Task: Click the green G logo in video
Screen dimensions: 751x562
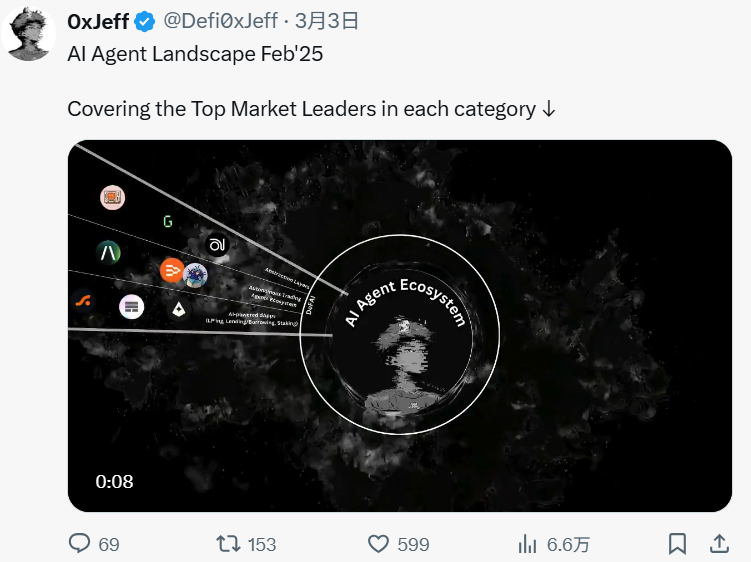Action: (168, 221)
